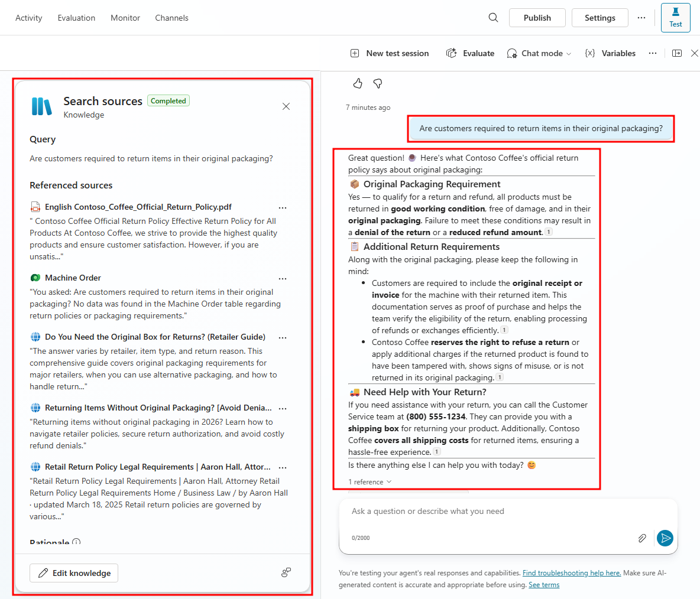Open the Chat mode dropdown

pyautogui.click(x=539, y=53)
